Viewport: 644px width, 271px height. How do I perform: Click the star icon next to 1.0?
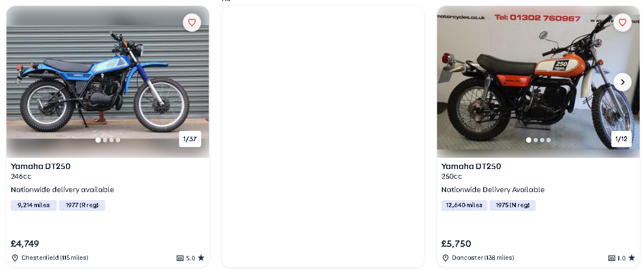click(632, 258)
